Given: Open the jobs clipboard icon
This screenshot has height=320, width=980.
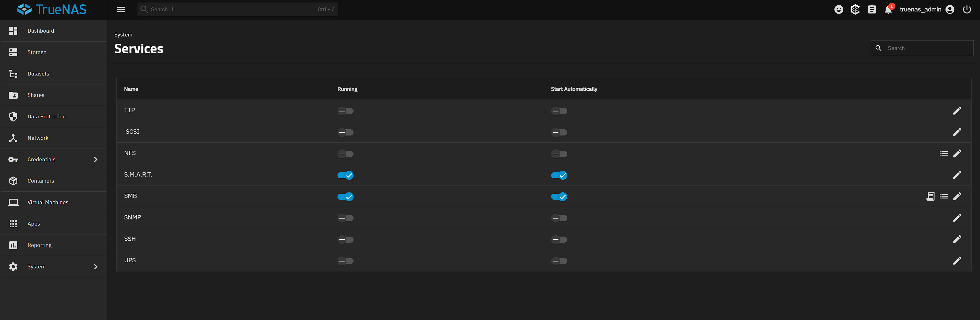Looking at the screenshot, I should (872, 9).
